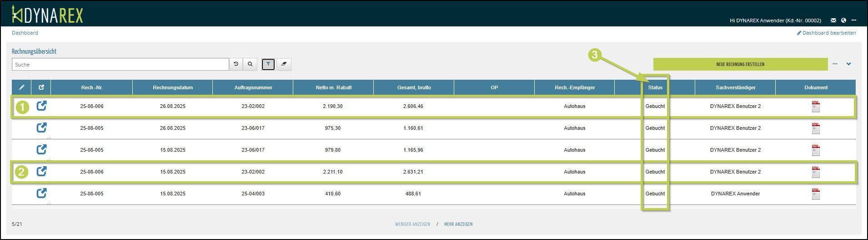Click the mail envelope icon in header
This screenshot has width=868, height=240.
click(x=833, y=20)
